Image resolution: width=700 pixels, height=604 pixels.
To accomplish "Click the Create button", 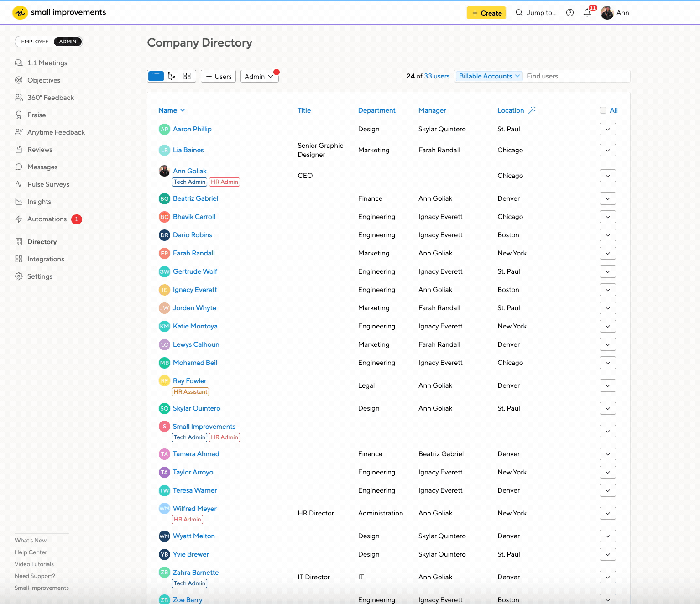I will coord(486,13).
